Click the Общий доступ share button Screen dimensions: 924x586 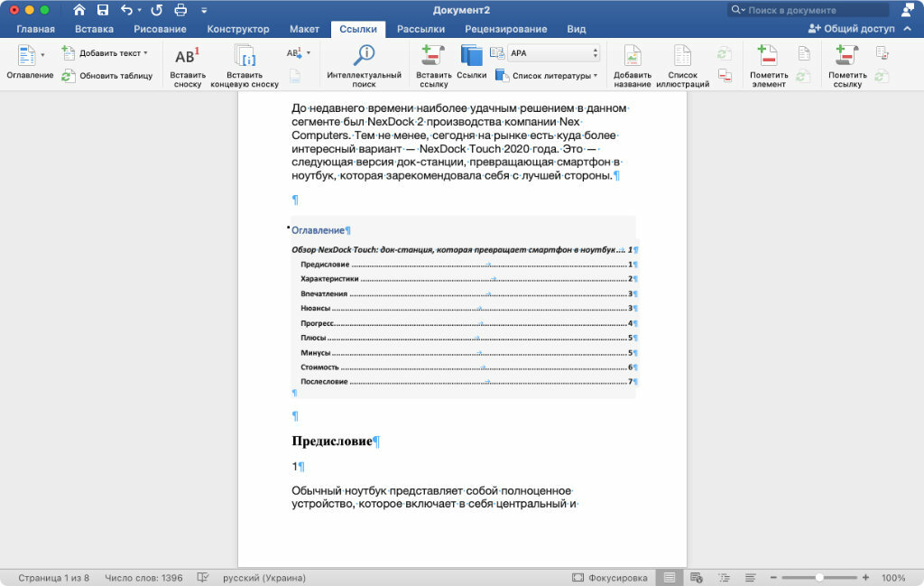pos(852,28)
